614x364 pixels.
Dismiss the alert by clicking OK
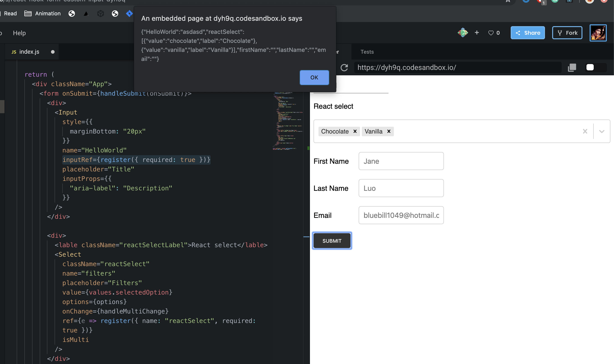pos(314,77)
